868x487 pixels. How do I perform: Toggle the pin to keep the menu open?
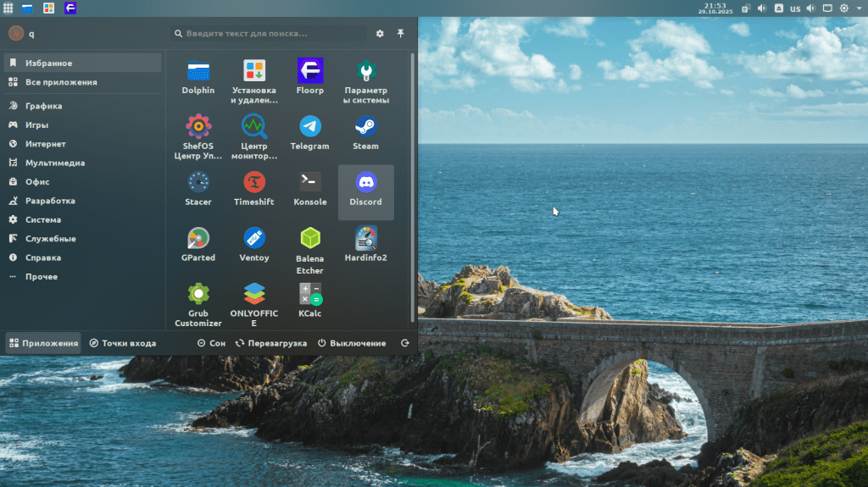(400, 34)
